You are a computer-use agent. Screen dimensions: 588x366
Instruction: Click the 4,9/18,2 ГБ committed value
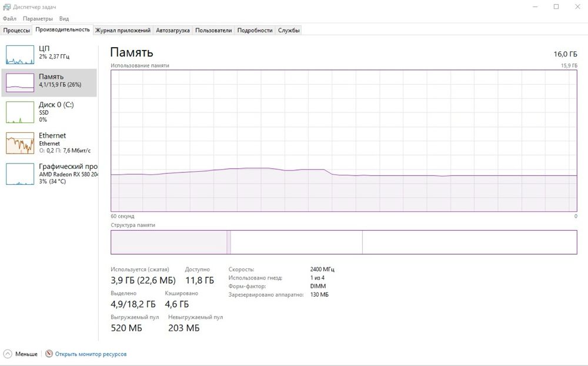(x=133, y=304)
